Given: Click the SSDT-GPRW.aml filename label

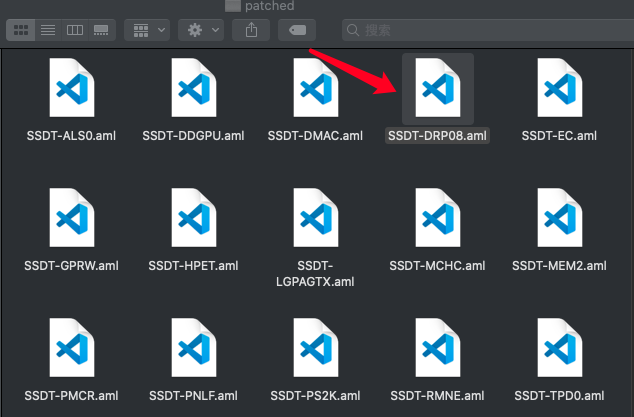Looking at the screenshot, I should click(71, 266).
